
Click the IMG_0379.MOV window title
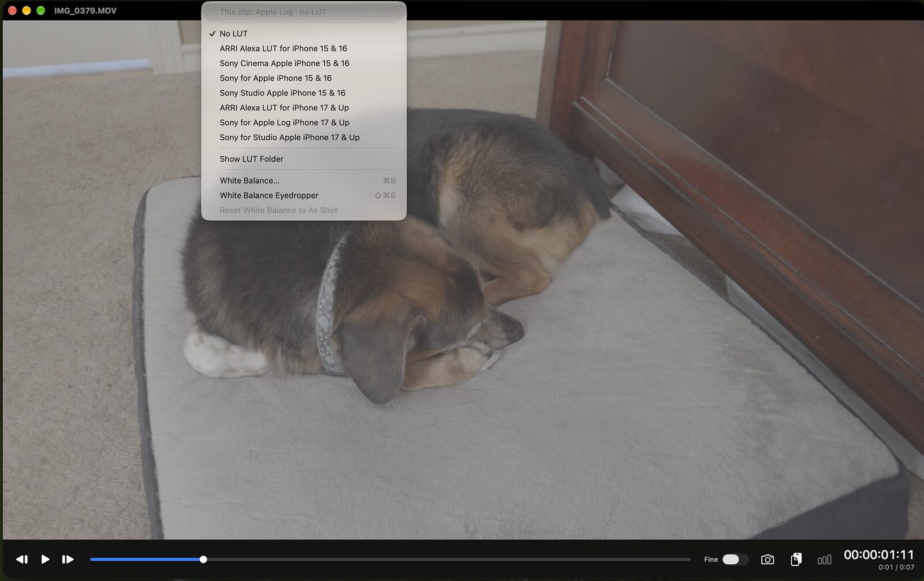click(x=85, y=10)
